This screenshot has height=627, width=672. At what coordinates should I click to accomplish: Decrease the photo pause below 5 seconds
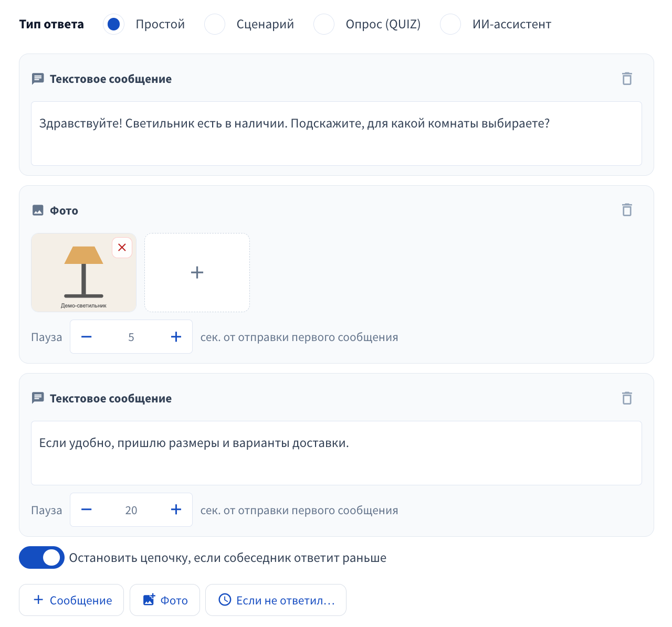coord(87,337)
